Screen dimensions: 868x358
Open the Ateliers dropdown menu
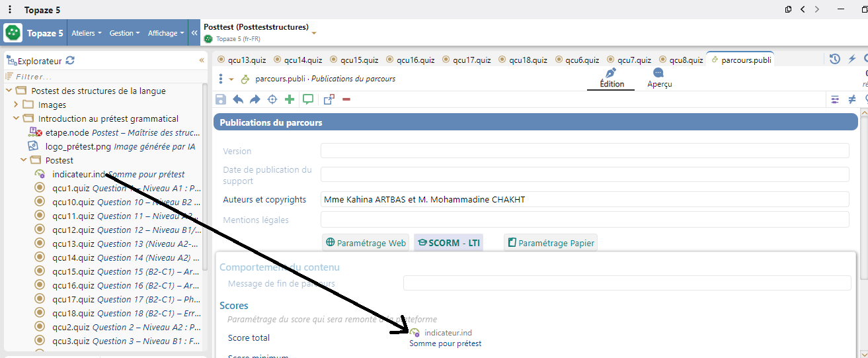(x=86, y=33)
